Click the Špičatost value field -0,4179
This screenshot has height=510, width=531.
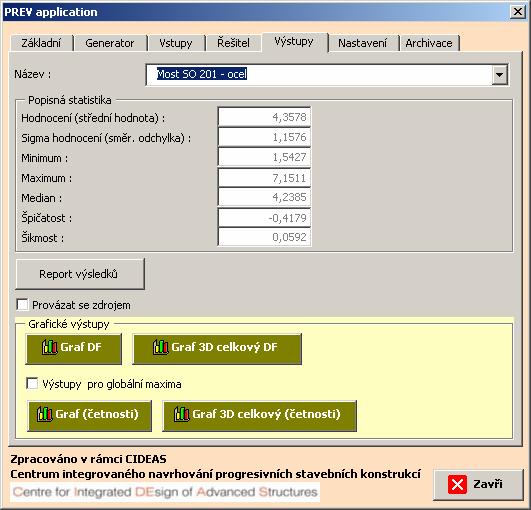point(264,217)
